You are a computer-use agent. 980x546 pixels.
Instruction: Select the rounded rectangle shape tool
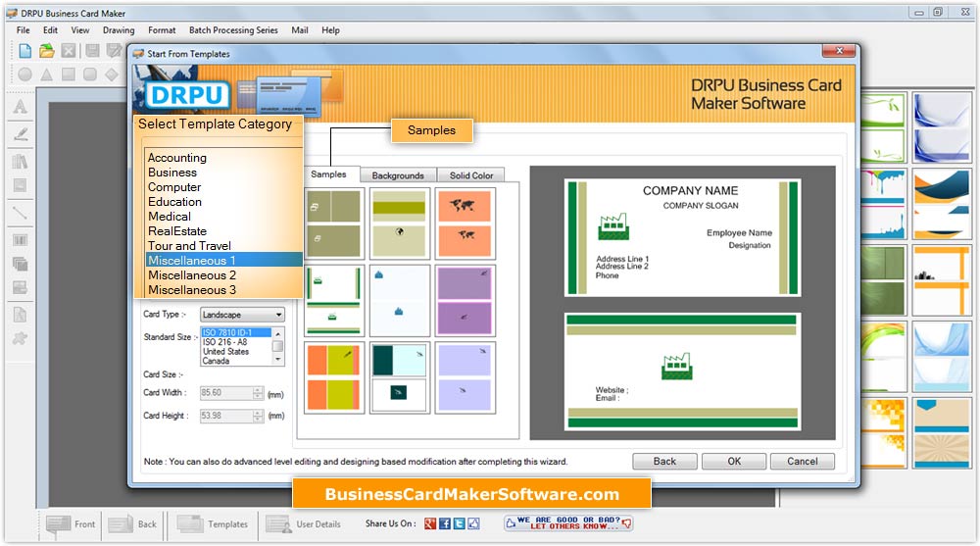click(x=90, y=74)
